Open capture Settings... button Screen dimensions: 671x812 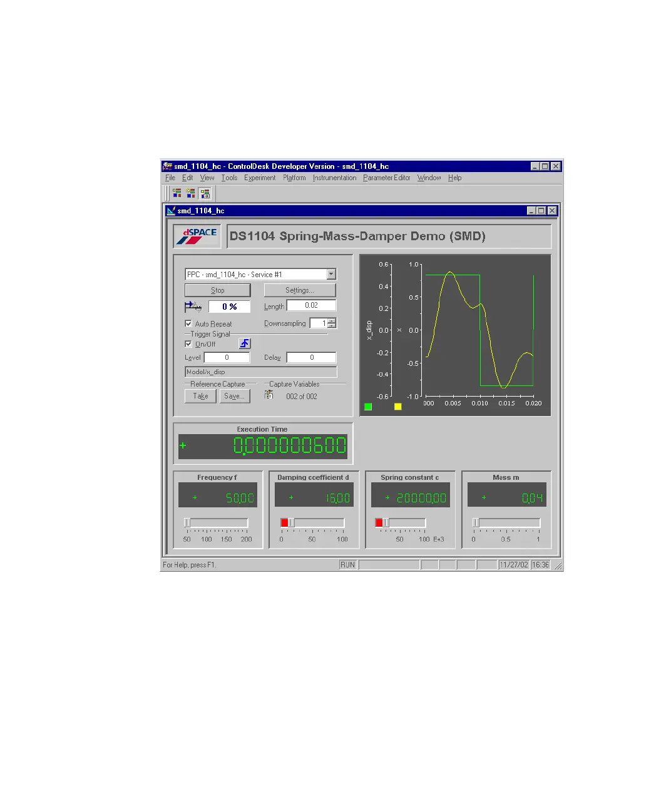pos(300,290)
